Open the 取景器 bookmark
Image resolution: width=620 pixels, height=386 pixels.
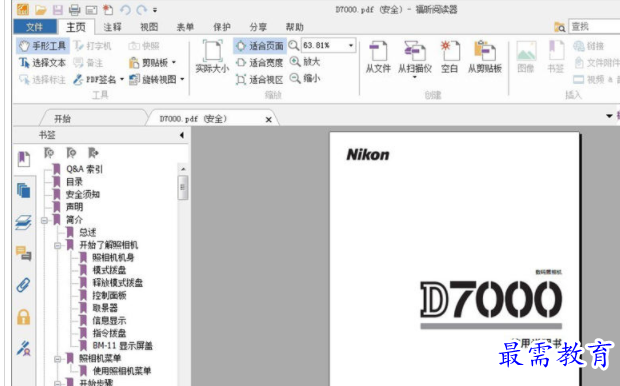click(x=105, y=308)
